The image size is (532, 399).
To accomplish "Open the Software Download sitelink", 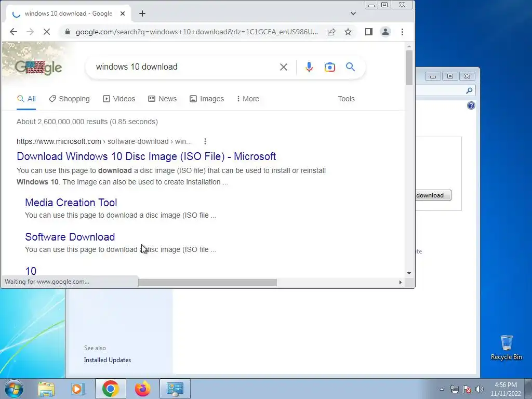I will click(x=70, y=237).
